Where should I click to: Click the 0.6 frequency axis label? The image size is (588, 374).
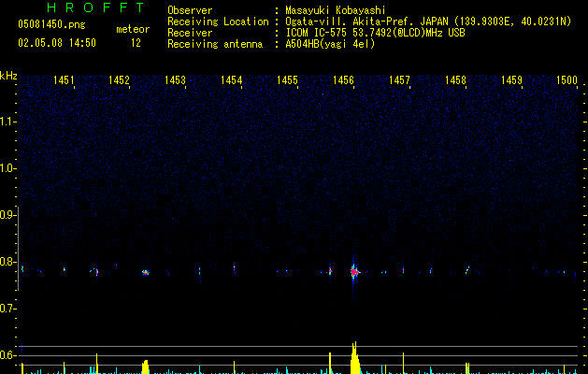[7, 356]
